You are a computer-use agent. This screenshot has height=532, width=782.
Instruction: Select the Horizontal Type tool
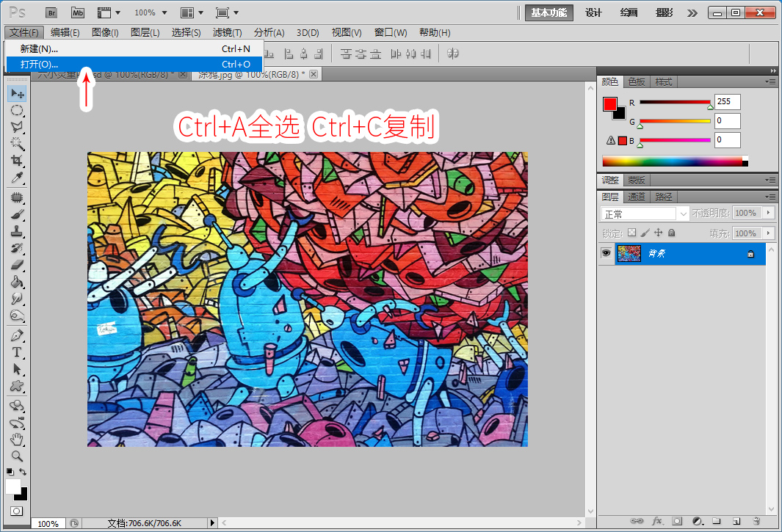coord(17,352)
